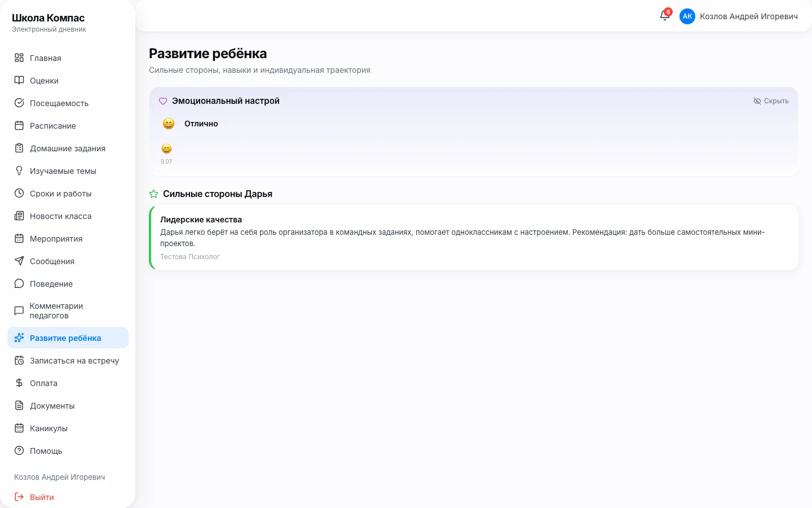812x508 pixels.
Task: Open Мероприятия page
Action: [68, 238]
